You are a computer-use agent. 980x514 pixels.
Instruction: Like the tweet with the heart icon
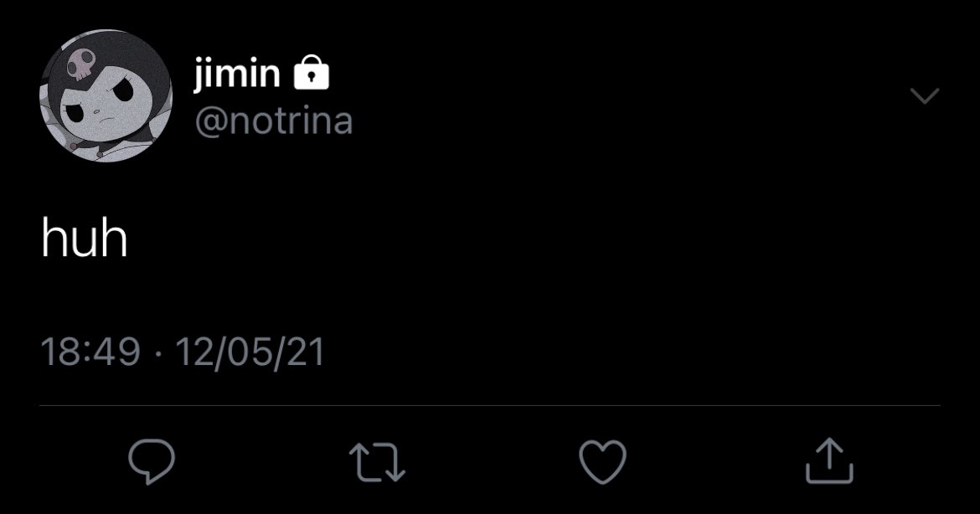(x=602, y=461)
